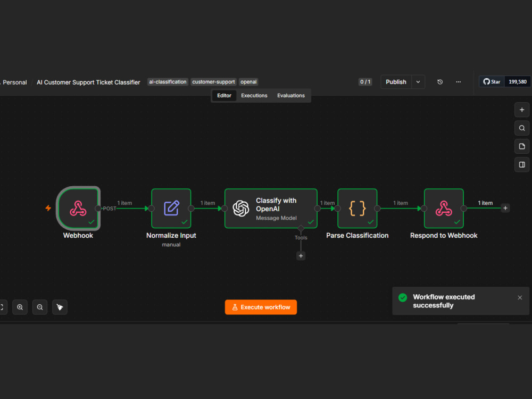The image size is (532, 399).
Task: Click the GitHub Star button
Action: [492, 82]
